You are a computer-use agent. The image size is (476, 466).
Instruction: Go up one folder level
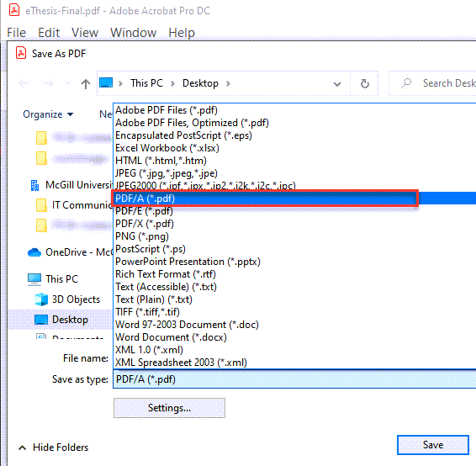(86, 83)
